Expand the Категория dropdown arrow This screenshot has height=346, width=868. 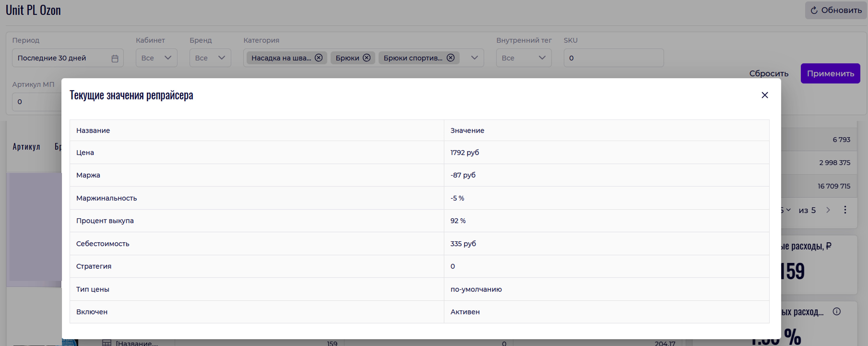point(474,58)
